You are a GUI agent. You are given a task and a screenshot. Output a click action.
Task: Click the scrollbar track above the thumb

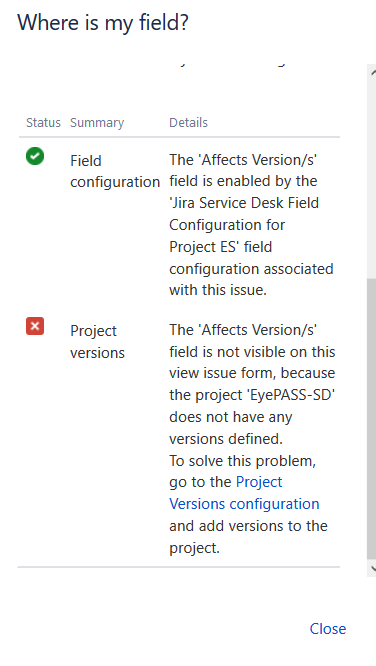click(x=371, y=178)
